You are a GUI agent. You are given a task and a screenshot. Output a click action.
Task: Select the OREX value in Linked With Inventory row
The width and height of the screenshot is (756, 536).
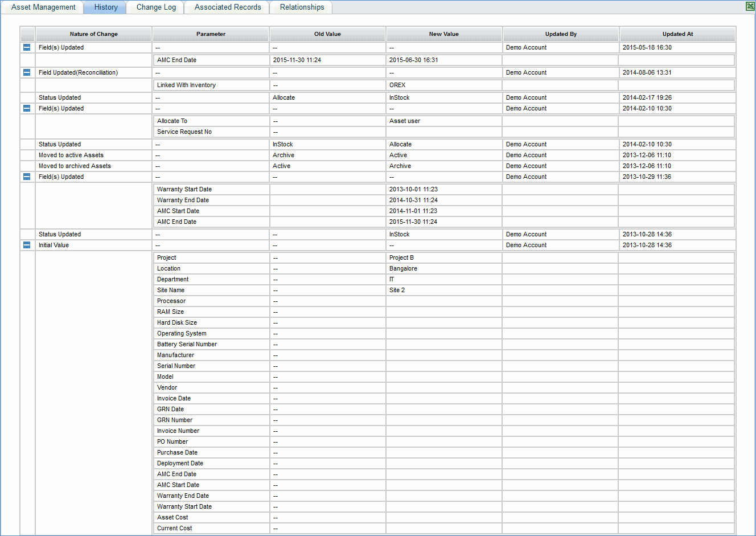[397, 85]
